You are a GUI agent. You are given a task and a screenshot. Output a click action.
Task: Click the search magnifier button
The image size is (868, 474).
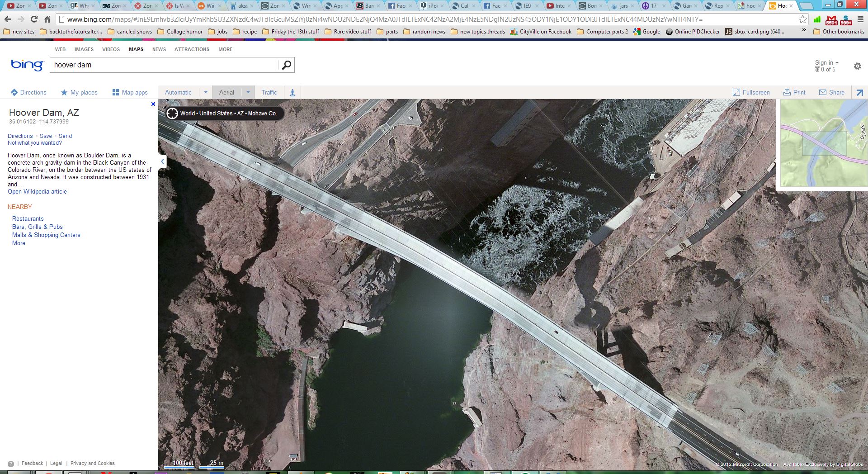point(286,65)
